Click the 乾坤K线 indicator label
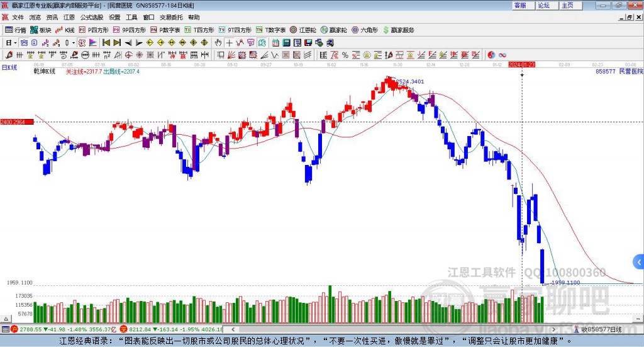The width and height of the screenshot is (644, 347). click(45, 72)
